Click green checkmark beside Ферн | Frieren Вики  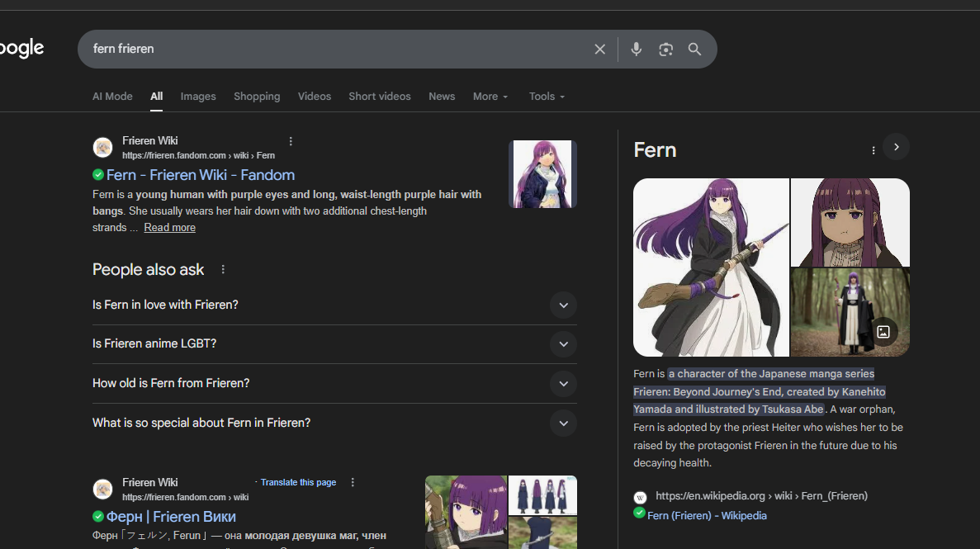click(x=98, y=517)
